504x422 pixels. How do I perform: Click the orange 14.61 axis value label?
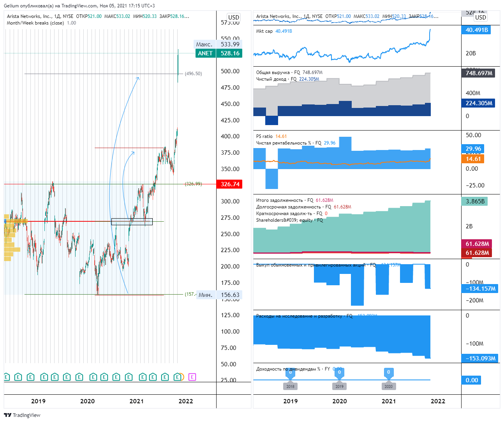473,159
